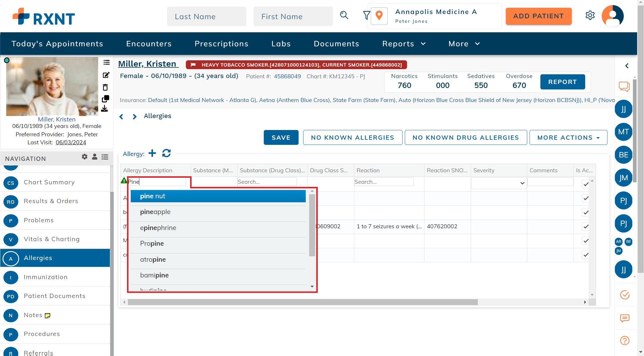Click the Last Name search field
Screen dimensions: 644x356
(x=206, y=16)
